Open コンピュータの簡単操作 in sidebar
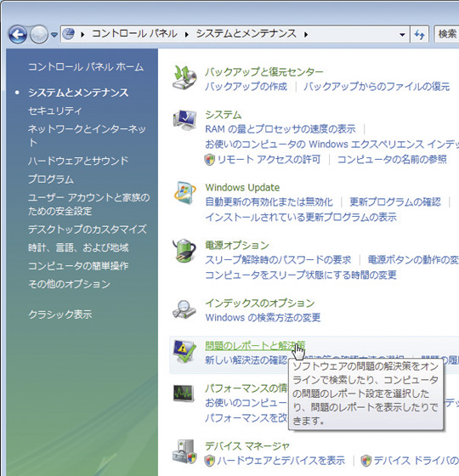 (x=78, y=266)
